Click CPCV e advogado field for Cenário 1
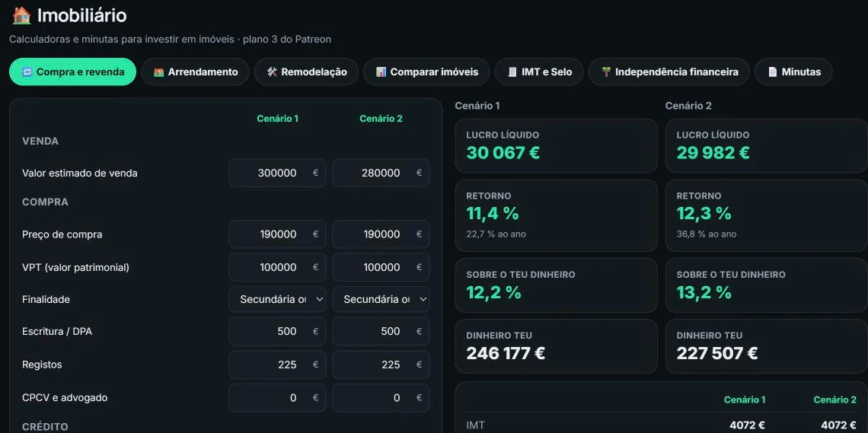Viewport: 868px width, 433px height. tap(277, 398)
